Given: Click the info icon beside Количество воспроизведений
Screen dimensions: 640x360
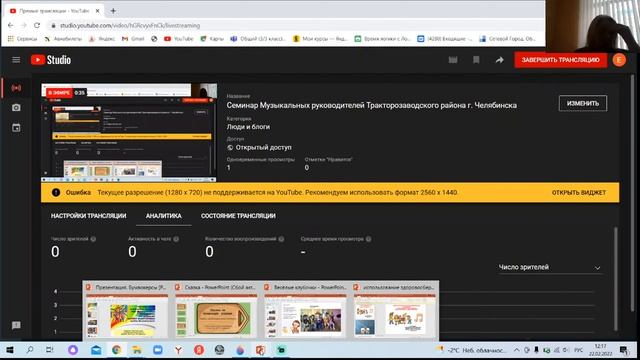Looking at the screenshot, I should [281, 239].
